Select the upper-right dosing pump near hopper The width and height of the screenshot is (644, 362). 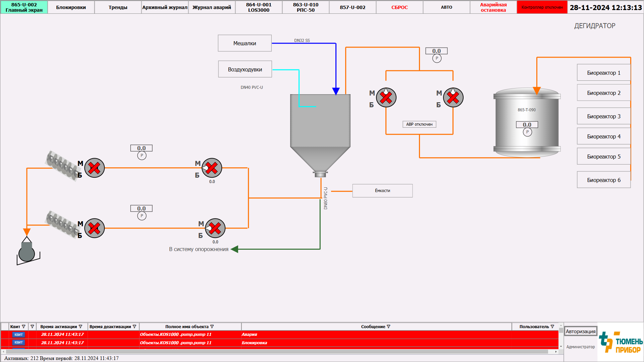212,168
